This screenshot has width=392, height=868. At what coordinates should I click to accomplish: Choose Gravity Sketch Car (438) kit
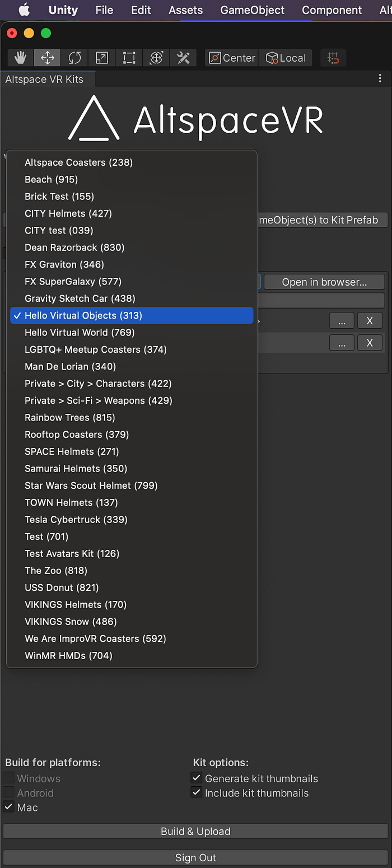click(x=132, y=298)
